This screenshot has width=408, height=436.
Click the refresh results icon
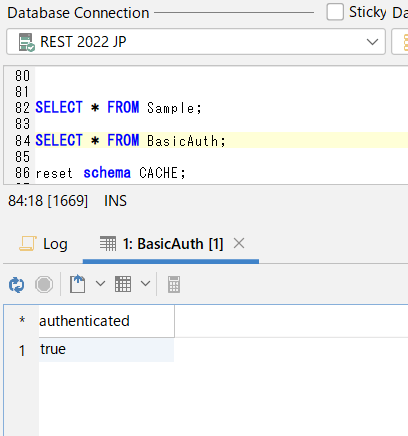(x=16, y=285)
